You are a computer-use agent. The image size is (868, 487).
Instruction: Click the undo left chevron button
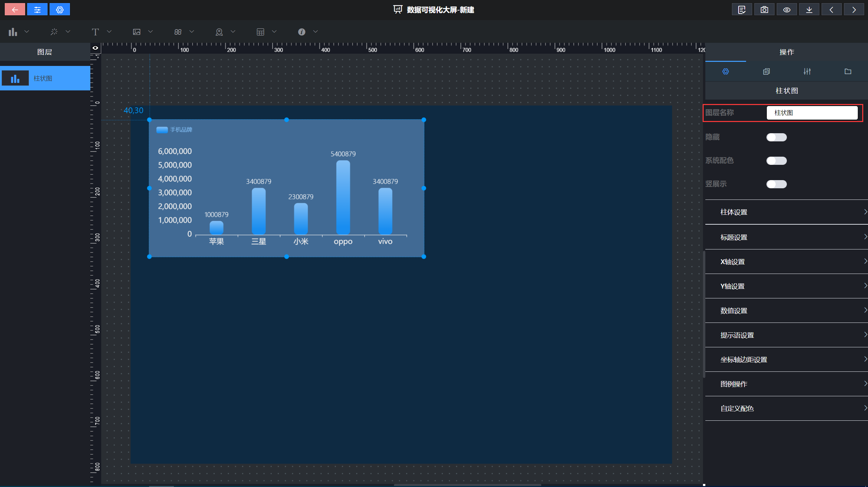tap(831, 10)
